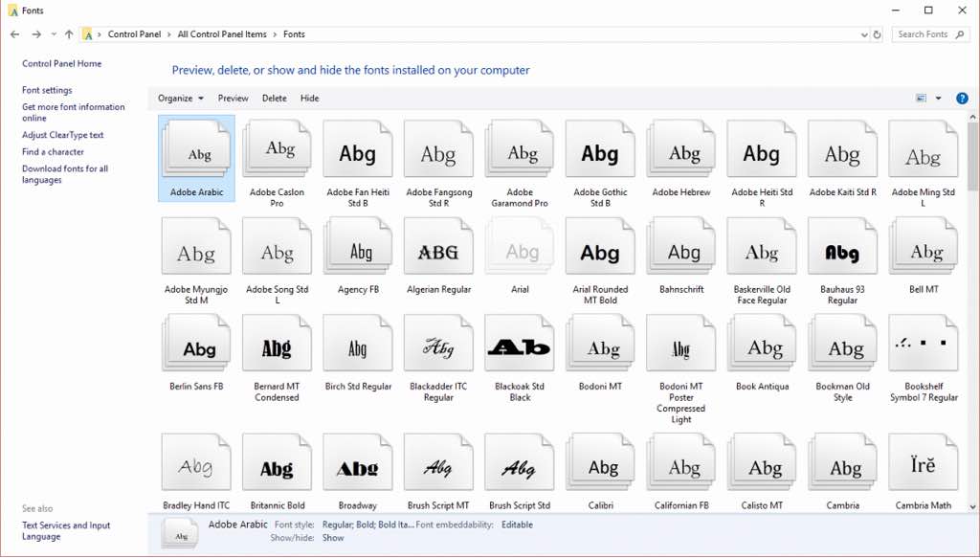This screenshot has height=558, width=980.
Task: Select the Adobe Fangsong Std R font icon
Action: (438, 149)
